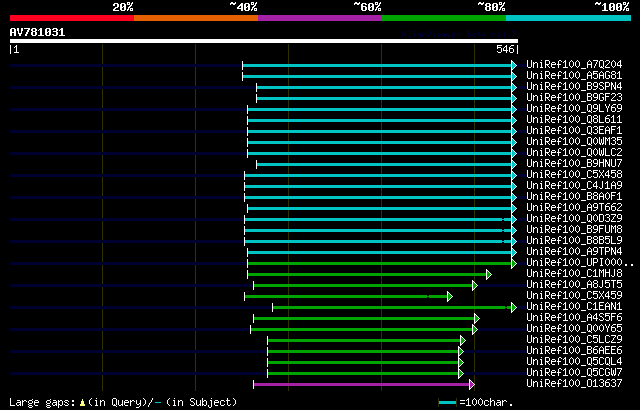This screenshot has width=640, height=410.
Task: Select the UniRef100_B6AEE6 label
Action: point(574,351)
